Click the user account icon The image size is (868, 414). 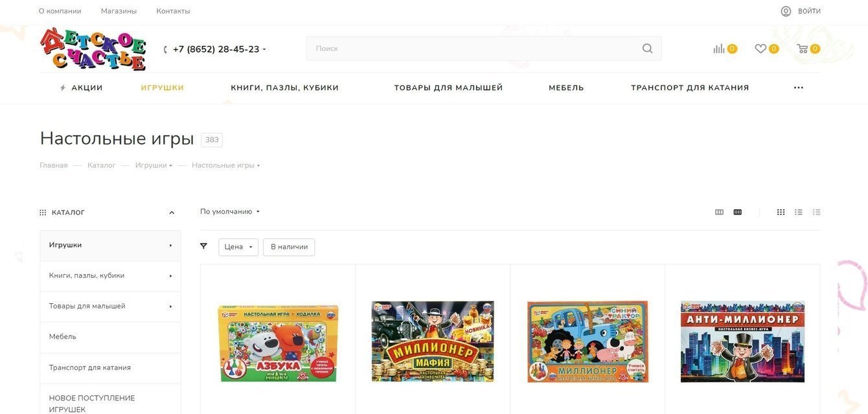(786, 11)
